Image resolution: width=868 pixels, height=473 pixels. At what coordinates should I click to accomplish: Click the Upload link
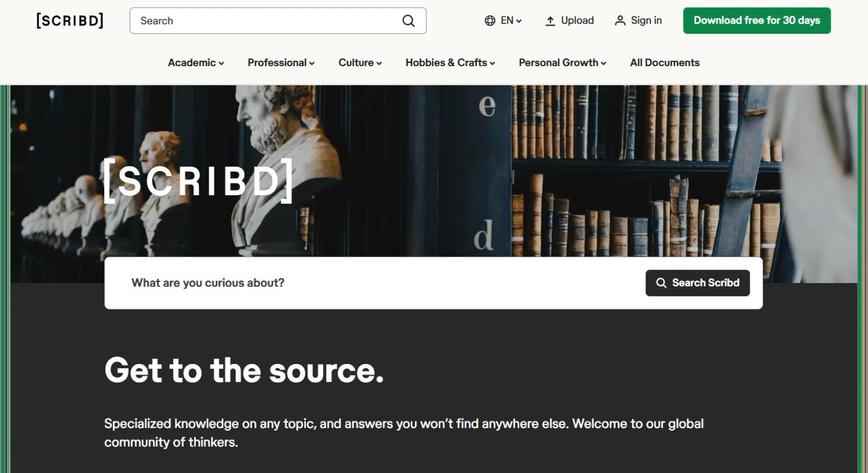pyautogui.click(x=569, y=21)
